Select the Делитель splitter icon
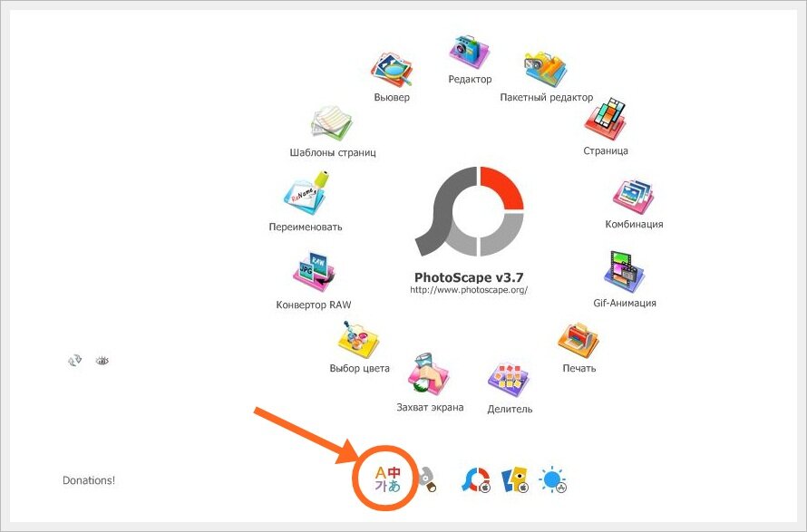 [x=509, y=379]
